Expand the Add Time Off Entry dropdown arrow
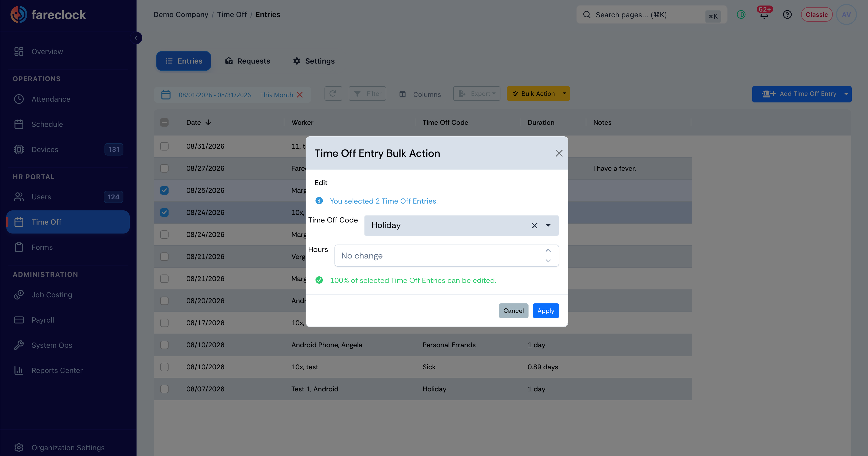Viewport: 868px width, 456px height. point(846,94)
